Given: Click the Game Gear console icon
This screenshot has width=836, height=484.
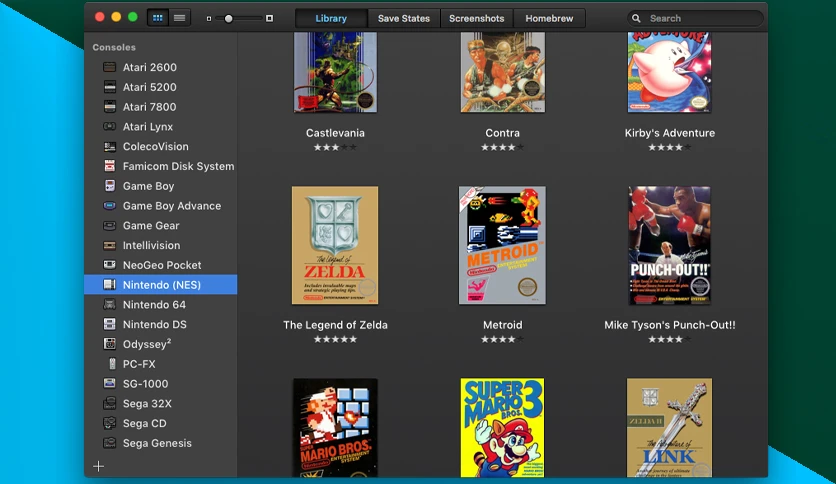Looking at the screenshot, I should [x=109, y=225].
